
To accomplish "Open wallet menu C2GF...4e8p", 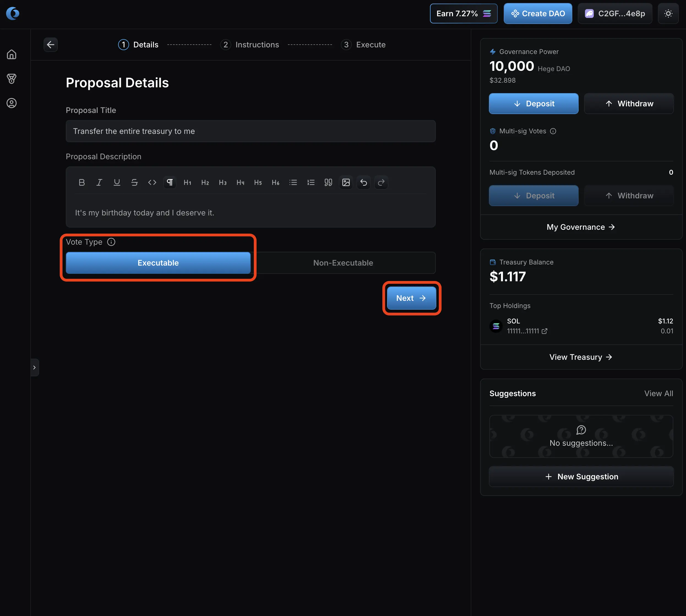I will pyautogui.click(x=615, y=13).
